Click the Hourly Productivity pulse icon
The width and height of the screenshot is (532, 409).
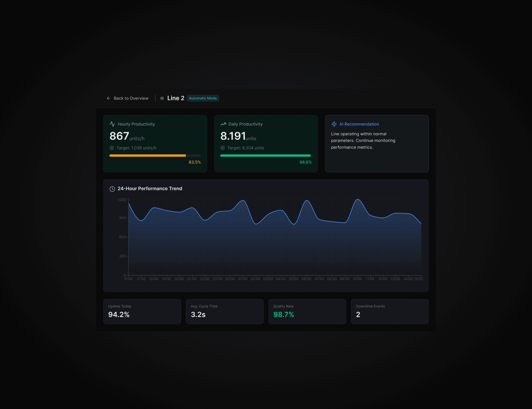[112, 124]
